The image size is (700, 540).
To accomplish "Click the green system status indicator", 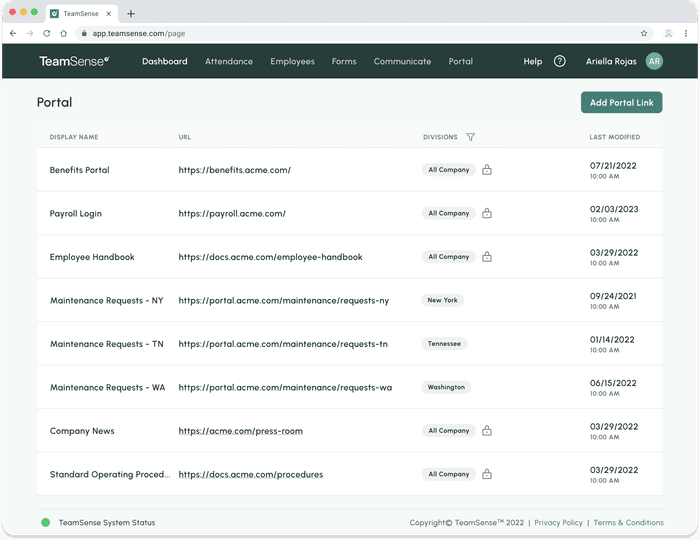I will pos(46,523).
